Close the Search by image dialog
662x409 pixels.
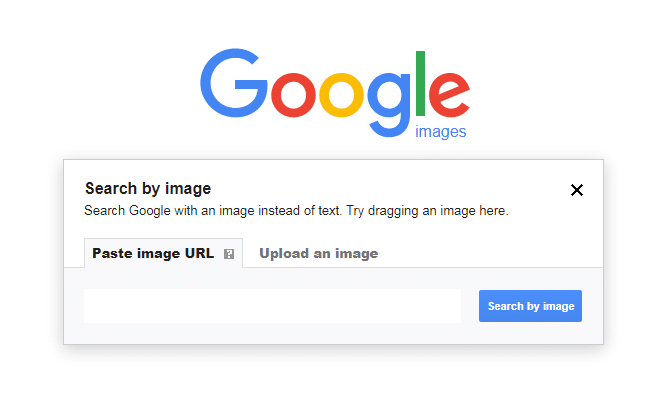pyautogui.click(x=577, y=190)
